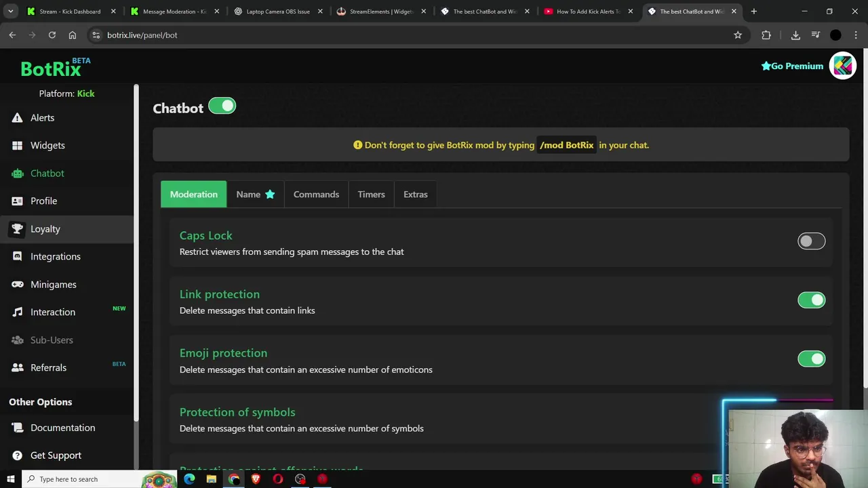Switch to StreamElements Widgets browser tab
The width and height of the screenshot is (868, 488).
381,12
